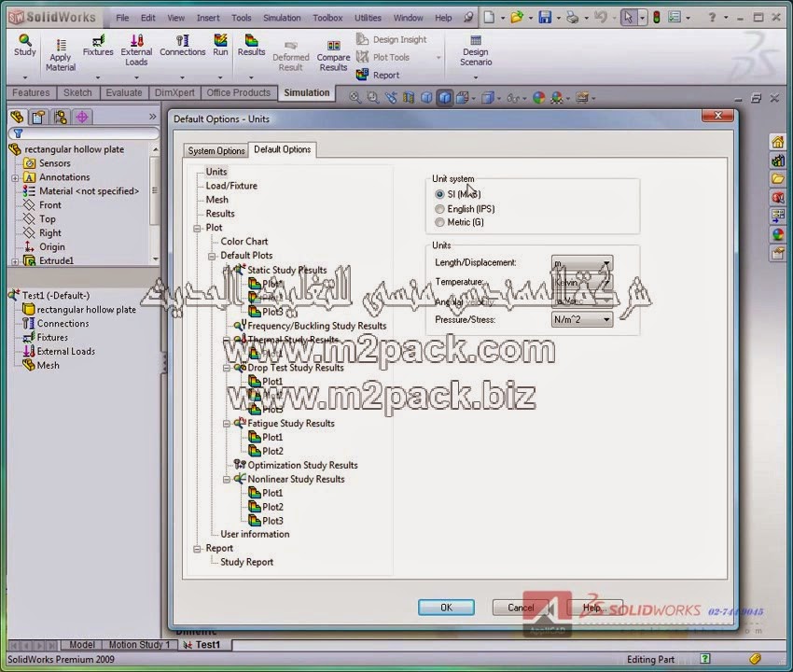
Task: Click Apply Material icon
Action: [x=61, y=55]
